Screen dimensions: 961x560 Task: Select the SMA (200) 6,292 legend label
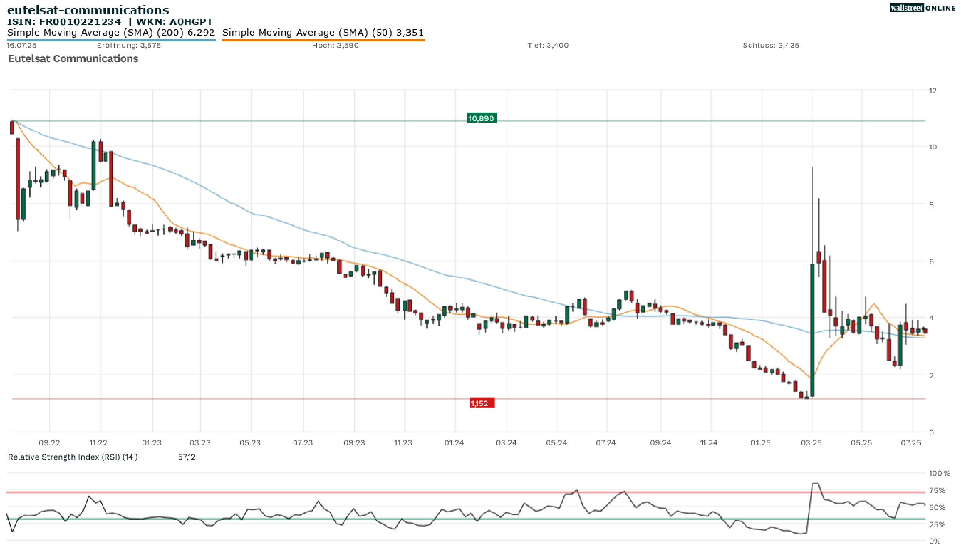click(111, 33)
